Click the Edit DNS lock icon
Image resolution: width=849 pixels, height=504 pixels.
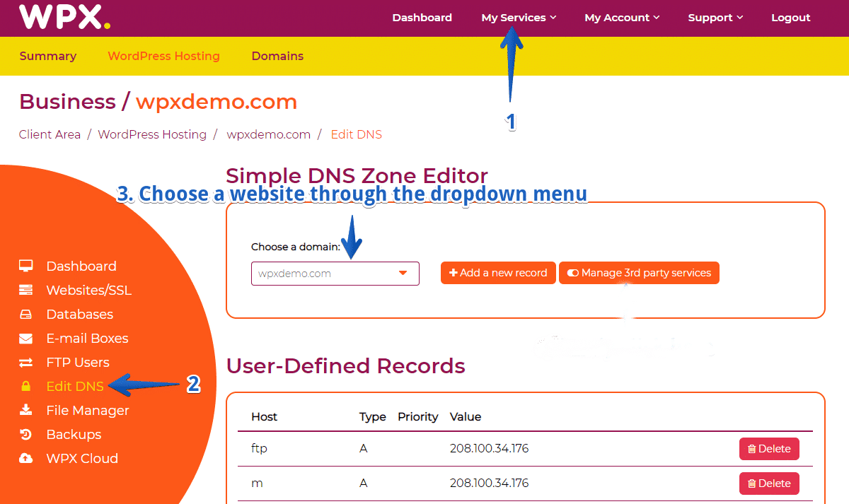(x=26, y=387)
